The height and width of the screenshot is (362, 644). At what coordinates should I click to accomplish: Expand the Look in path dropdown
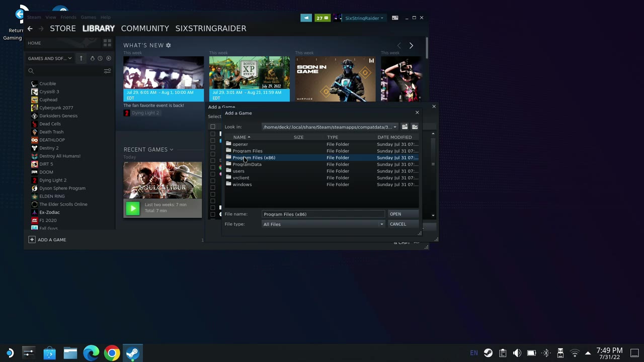point(395,127)
